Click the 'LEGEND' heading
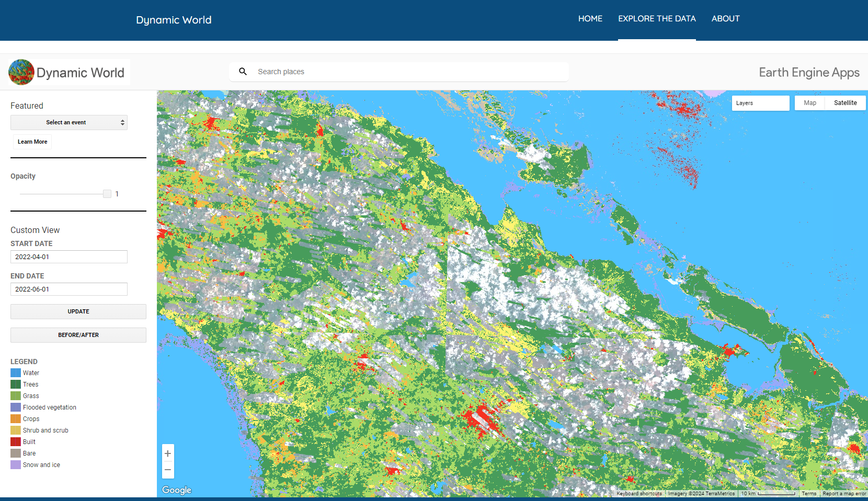 click(x=24, y=362)
